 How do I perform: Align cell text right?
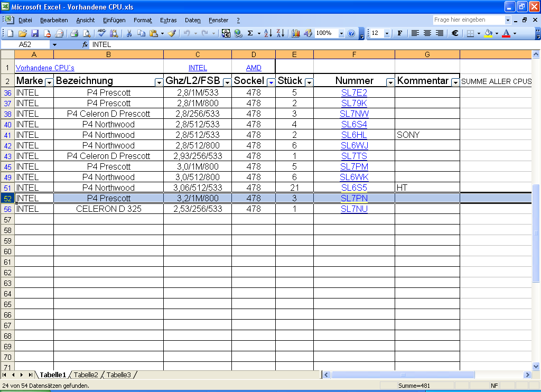[439, 33]
